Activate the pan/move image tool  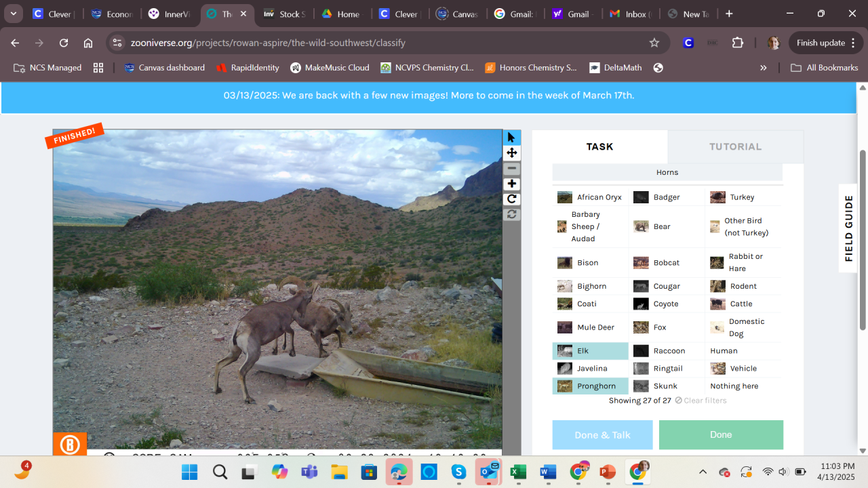pos(512,152)
